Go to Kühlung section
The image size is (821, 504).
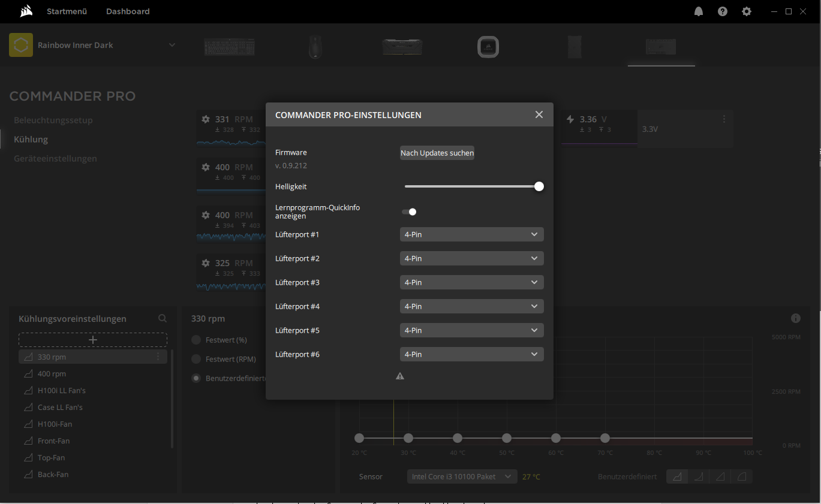[31, 139]
